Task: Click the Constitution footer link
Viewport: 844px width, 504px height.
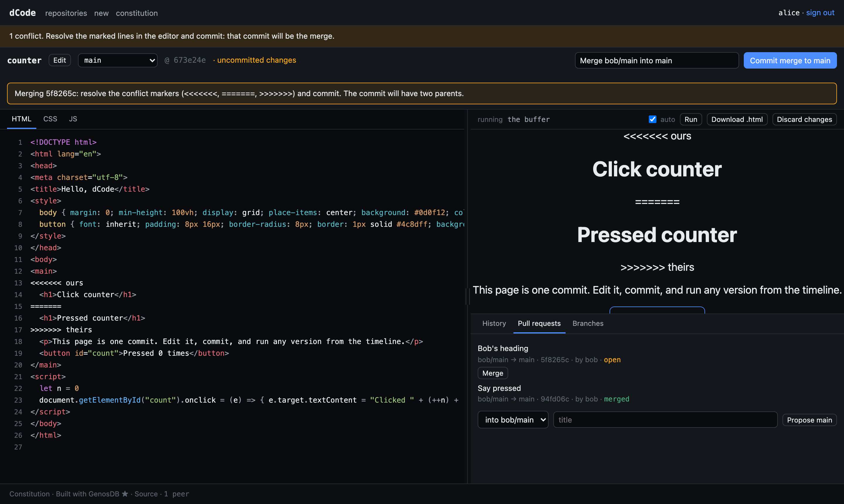Action: [x=29, y=494]
